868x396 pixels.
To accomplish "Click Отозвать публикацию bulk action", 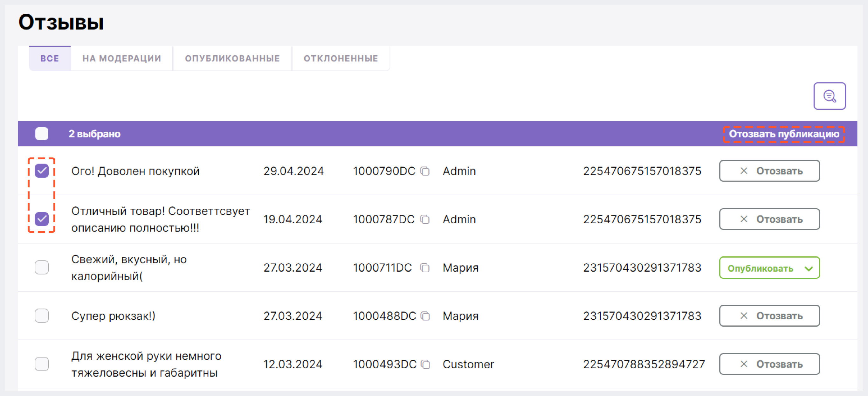I will pos(784,134).
